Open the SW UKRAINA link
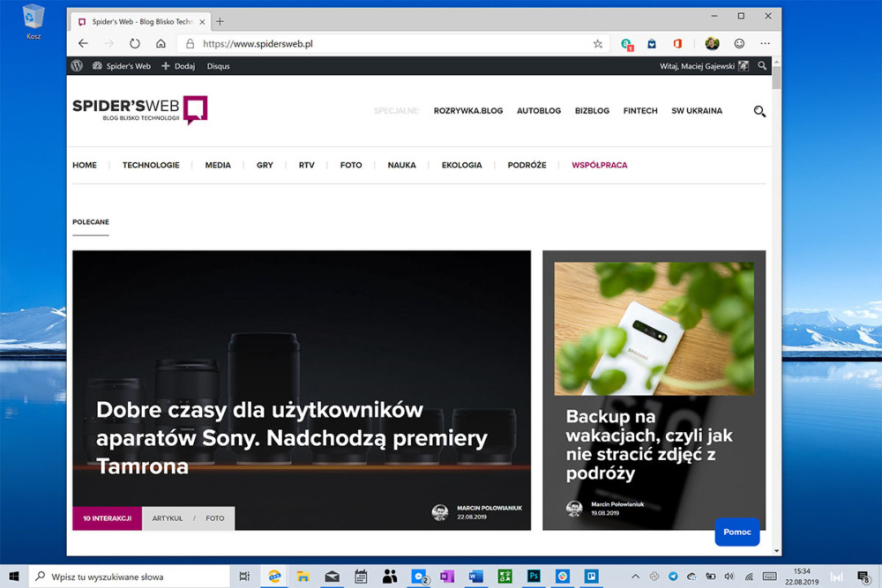Image resolution: width=882 pixels, height=588 pixels. [x=697, y=111]
